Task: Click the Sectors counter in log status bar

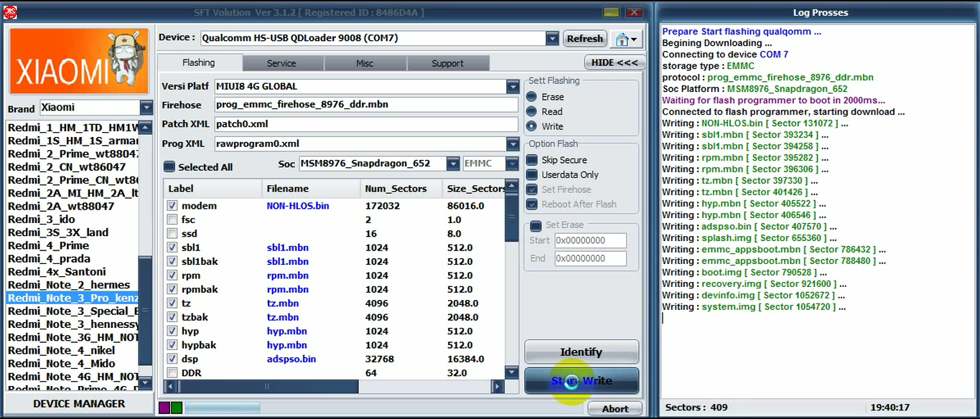Action: (696, 408)
